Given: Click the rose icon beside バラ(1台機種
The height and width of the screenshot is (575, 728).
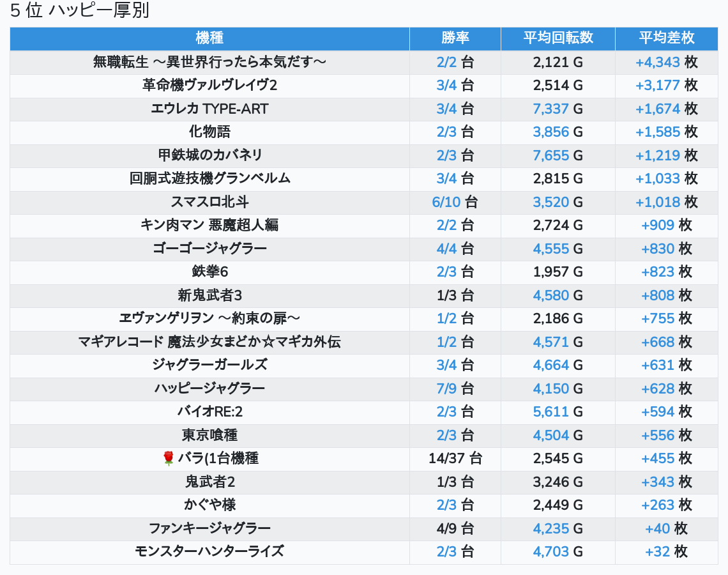Looking at the screenshot, I should coord(169,458).
